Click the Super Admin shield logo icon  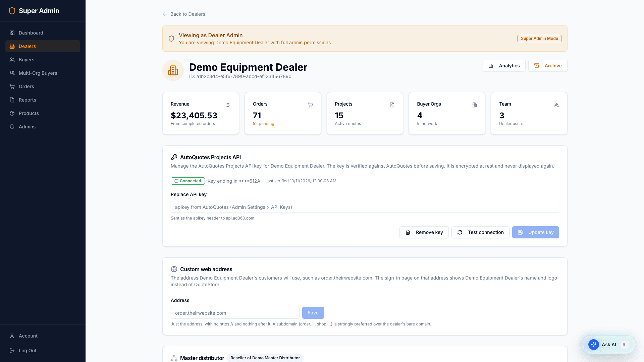[12, 11]
